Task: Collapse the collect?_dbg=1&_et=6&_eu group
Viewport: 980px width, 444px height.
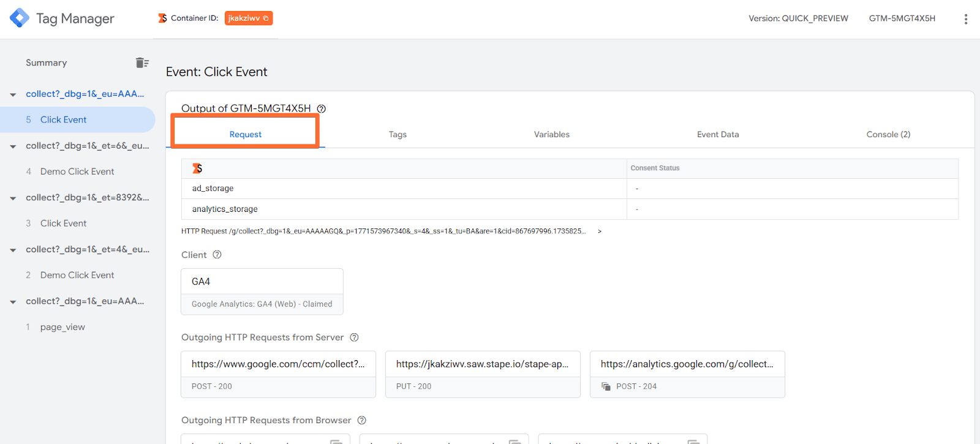Action: tap(13, 147)
